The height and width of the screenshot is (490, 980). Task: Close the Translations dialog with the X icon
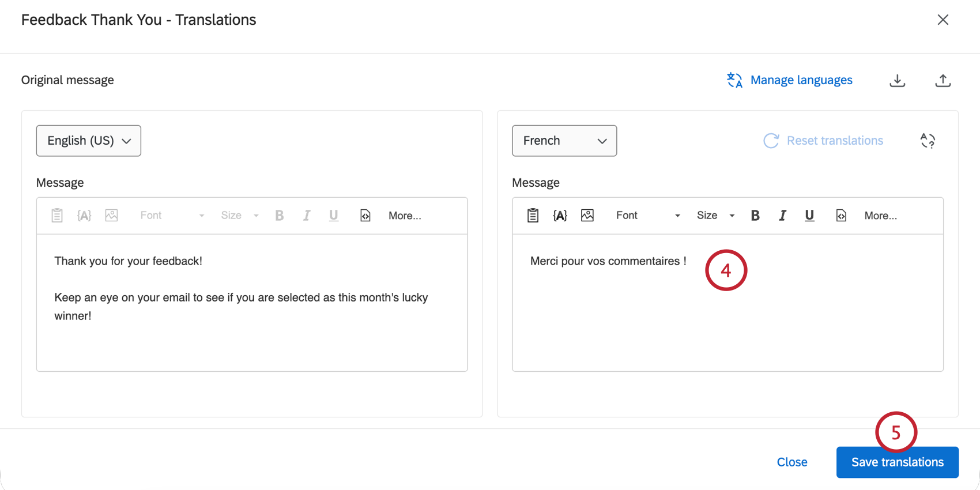tap(943, 20)
